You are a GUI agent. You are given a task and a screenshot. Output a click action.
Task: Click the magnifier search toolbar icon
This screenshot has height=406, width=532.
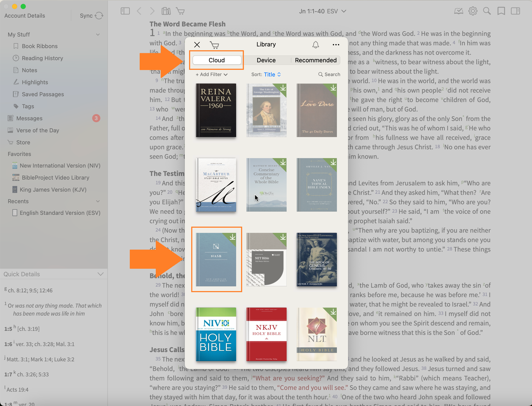[487, 11]
